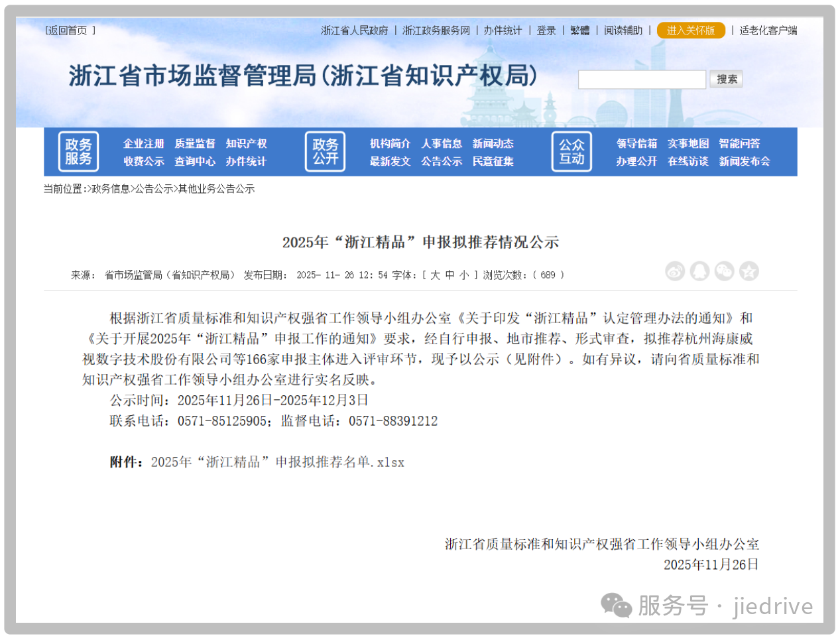Share the announcement to WeChat
Image resolution: width=840 pixels, height=640 pixels.
point(724,271)
